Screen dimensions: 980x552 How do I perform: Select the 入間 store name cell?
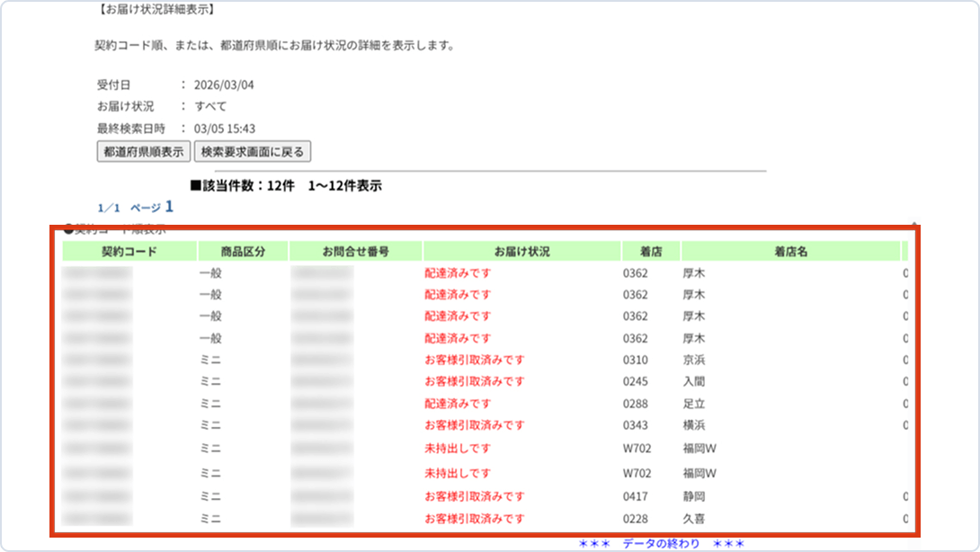694,381
